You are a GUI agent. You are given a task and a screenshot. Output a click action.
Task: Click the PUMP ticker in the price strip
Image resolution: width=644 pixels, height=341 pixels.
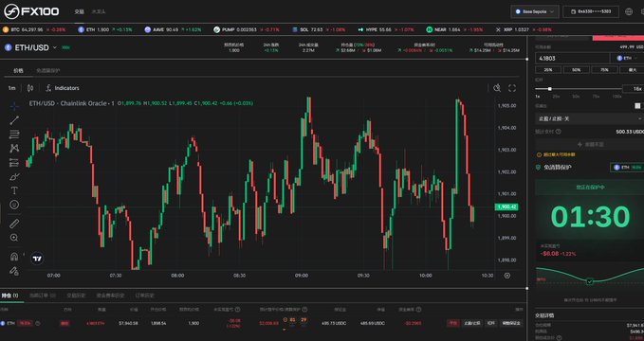[247, 29]
